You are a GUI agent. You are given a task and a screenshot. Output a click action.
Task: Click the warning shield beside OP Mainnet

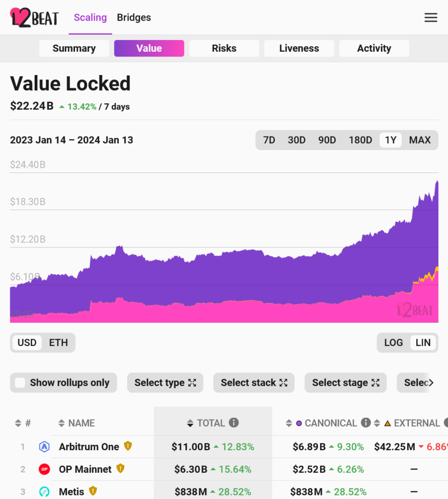click(120, 468)
